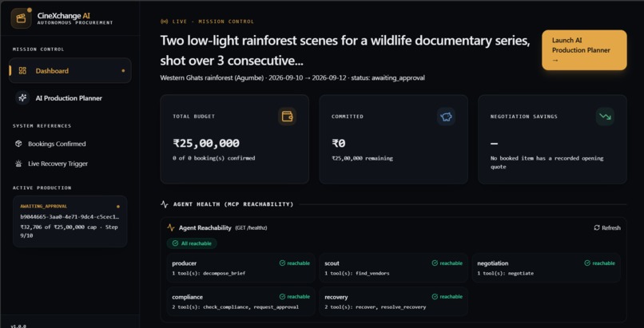Select the Total Budget card
Screen dimensions: 644x328
pyautogui.click(x=235, y=140)
